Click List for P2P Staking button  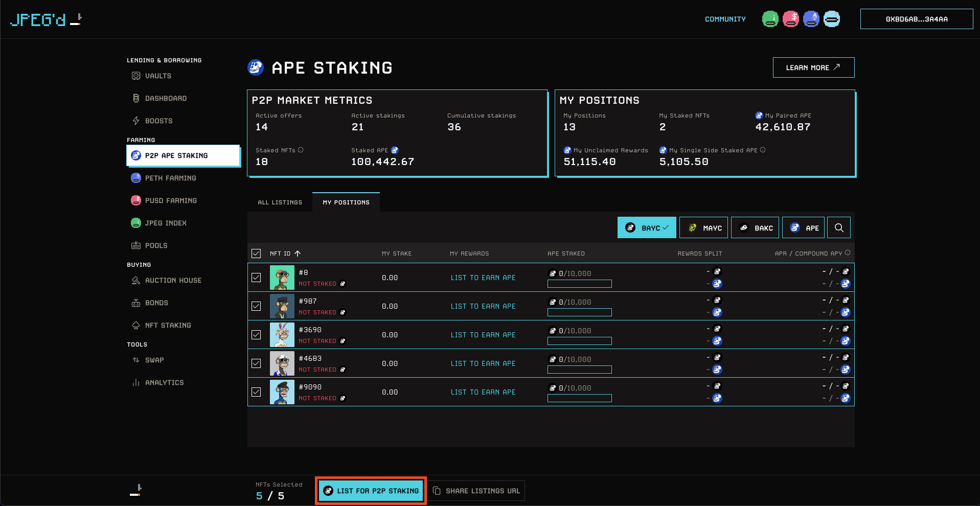coord(371,491)
